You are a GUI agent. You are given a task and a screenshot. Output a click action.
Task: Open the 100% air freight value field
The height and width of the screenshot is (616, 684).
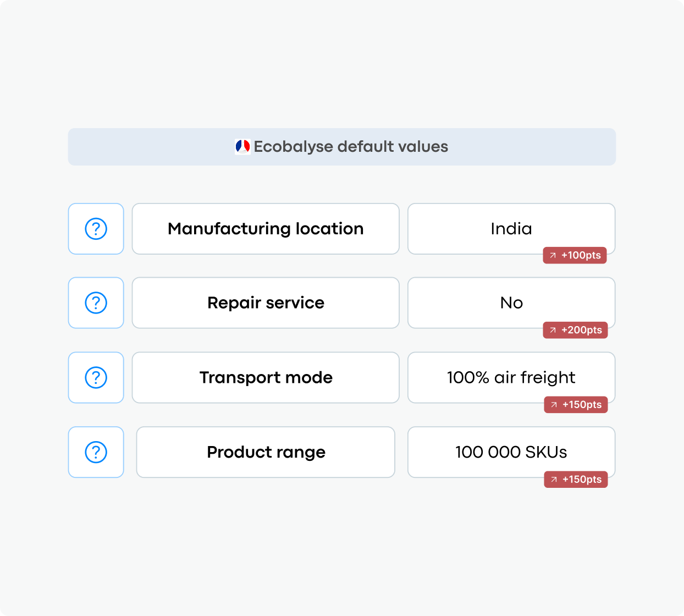(x=511, y=378)
